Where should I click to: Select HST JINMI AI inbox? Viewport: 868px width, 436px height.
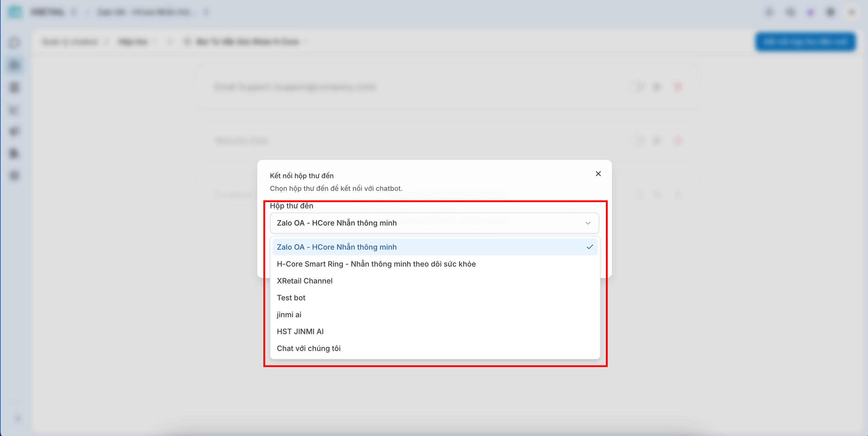pos(435,331)
